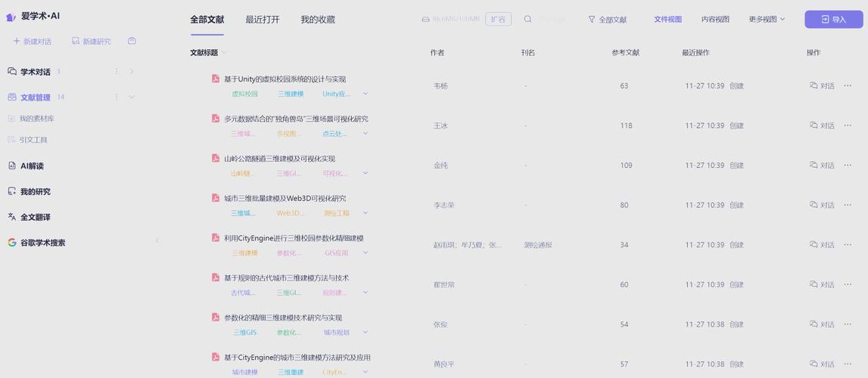Switch to the 全部文献 tab
Screen dimensions: 868x378
(x=207, y=20)
